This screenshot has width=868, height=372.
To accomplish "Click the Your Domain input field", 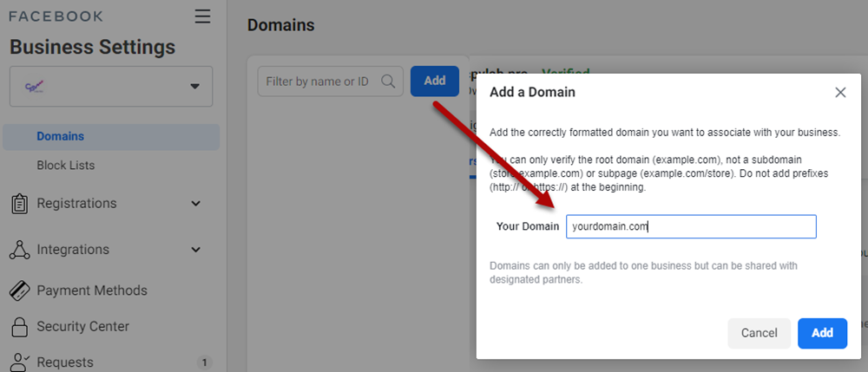I will (x=691, y=226).
